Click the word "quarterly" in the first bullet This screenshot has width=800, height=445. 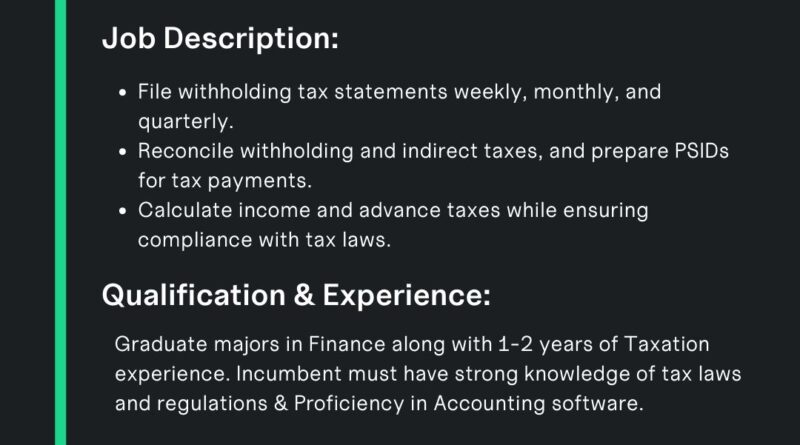point(182,121)
